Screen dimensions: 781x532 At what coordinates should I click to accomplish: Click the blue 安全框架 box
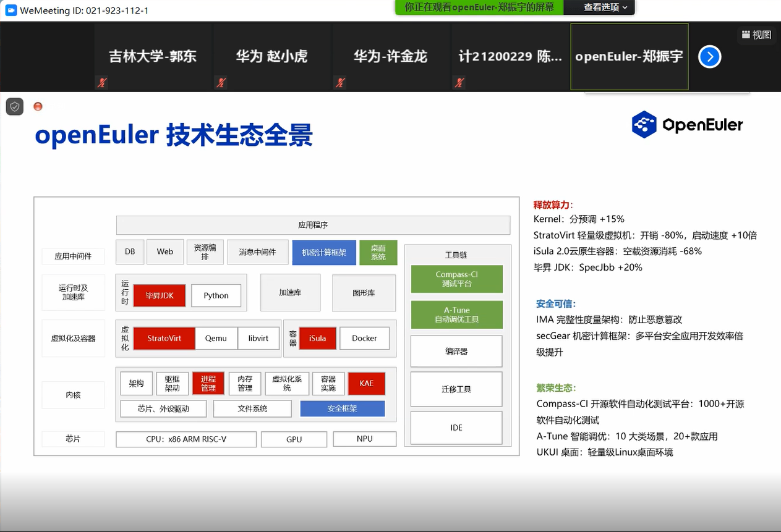pyautogui.click(x=342, y=408)
